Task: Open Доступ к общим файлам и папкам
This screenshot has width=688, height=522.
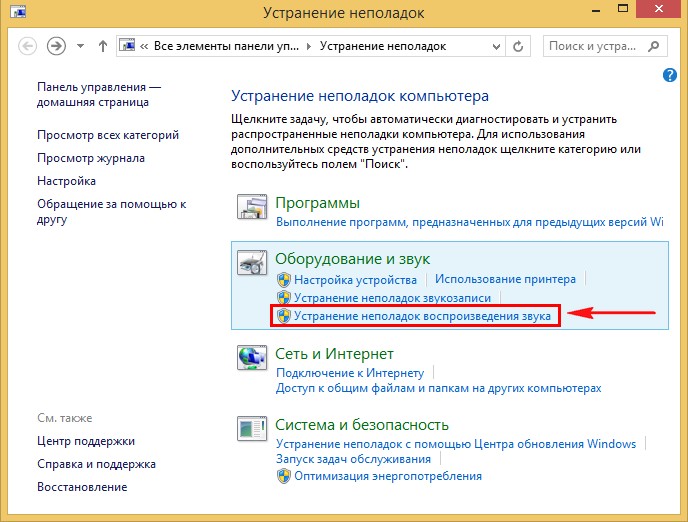Action: [x=438, y=388]
